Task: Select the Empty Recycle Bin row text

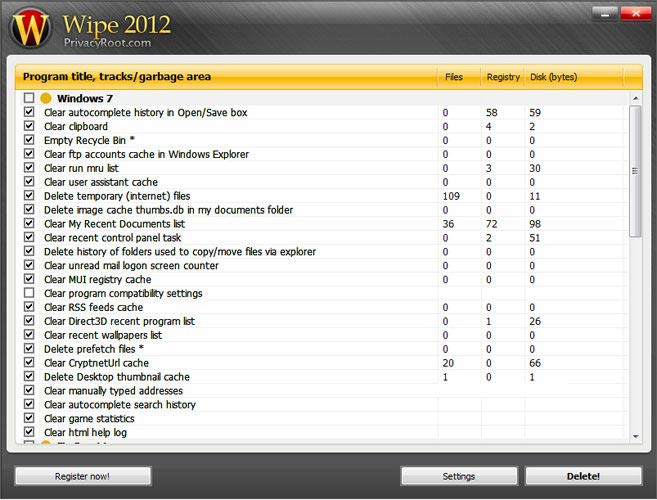Action: (89, 140)
